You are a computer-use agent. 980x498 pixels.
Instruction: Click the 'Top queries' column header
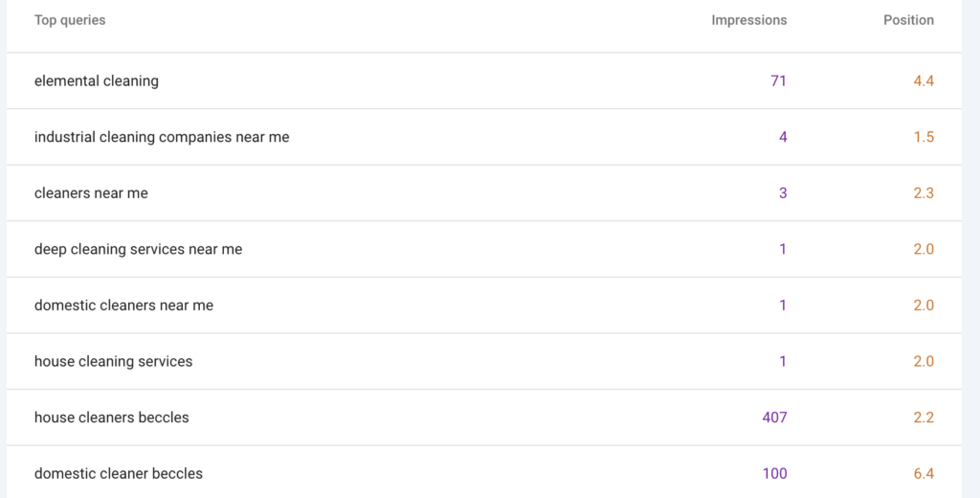click(x=70, y=20)
